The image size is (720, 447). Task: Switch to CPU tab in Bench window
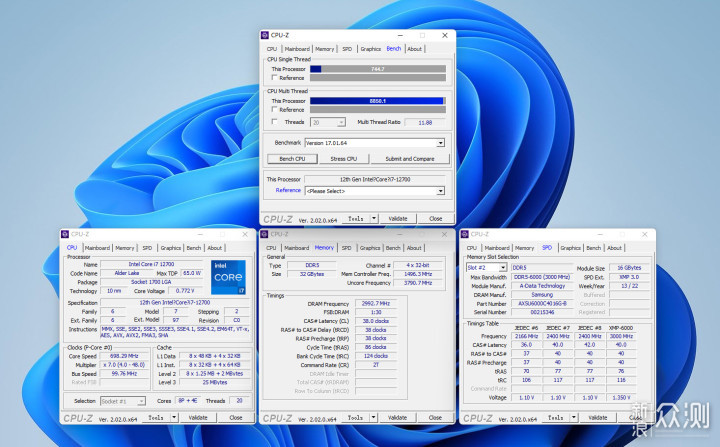tap(272, 49)
